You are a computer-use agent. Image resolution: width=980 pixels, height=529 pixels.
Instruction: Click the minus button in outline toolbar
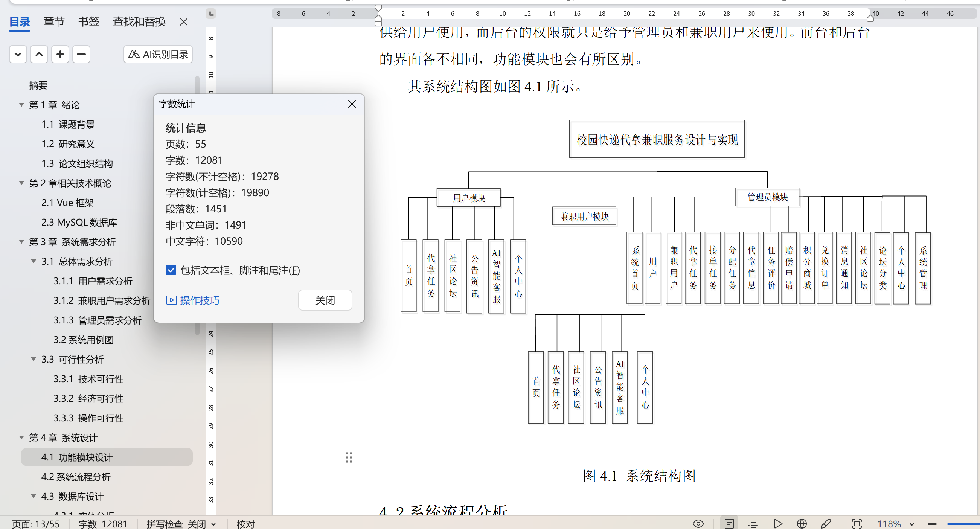click(81, 55)
